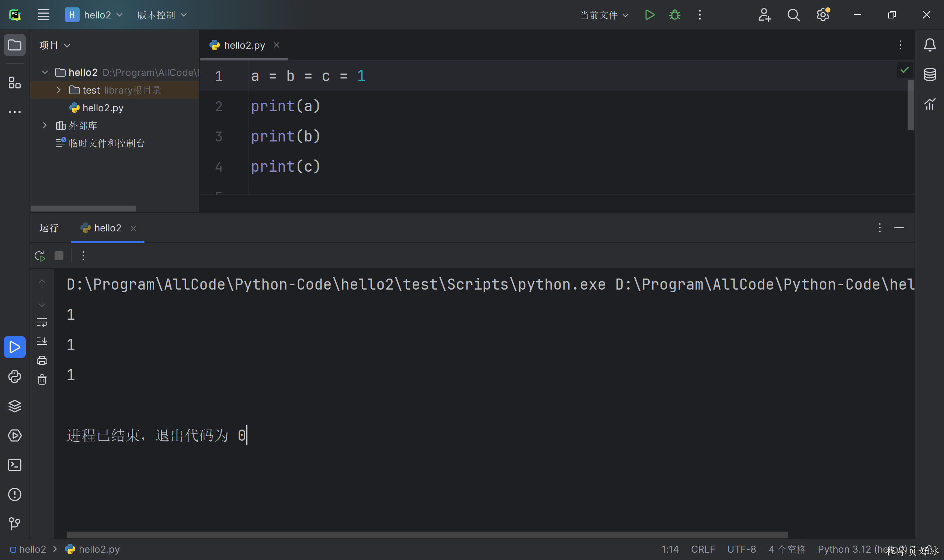The height and width of the screenshot is (560, 944).
Task: Open the 版本控制 menu
Action: coord(162,15)
